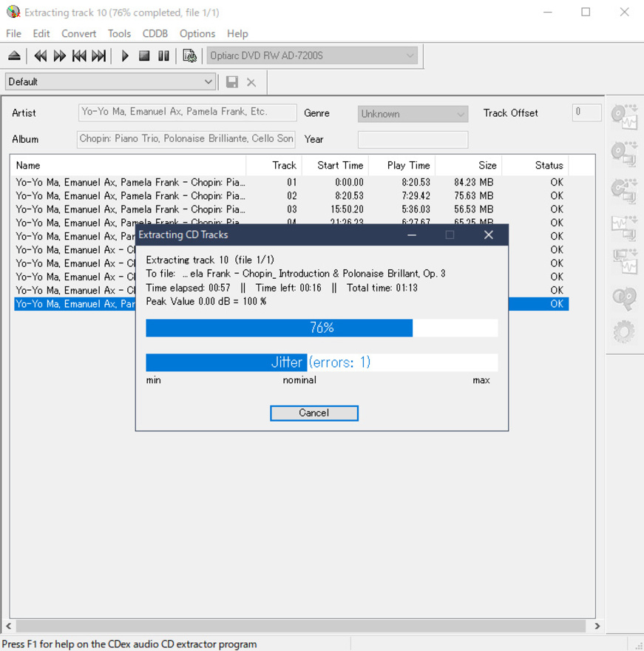Open the CD drive settings icon
This screenshot has height=651, width=644.
coord(189,56)
